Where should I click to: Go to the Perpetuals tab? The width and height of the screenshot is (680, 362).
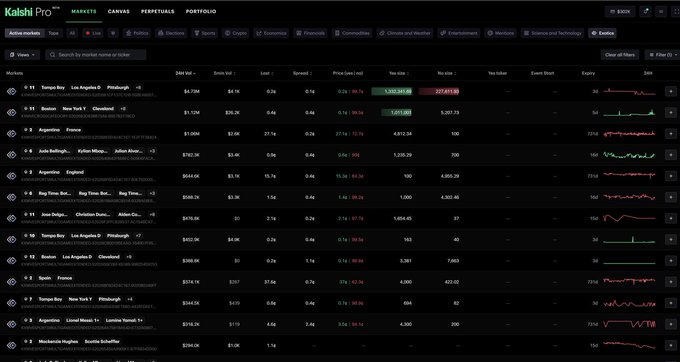click(157, 12)
